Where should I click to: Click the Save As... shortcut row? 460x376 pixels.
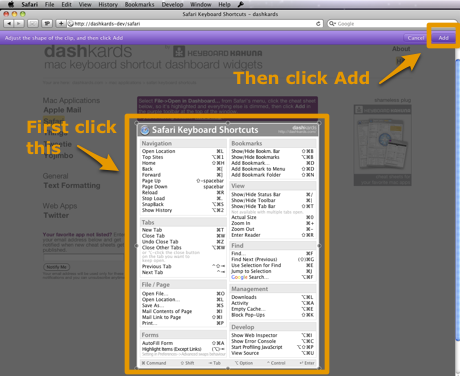coord(183,305)
